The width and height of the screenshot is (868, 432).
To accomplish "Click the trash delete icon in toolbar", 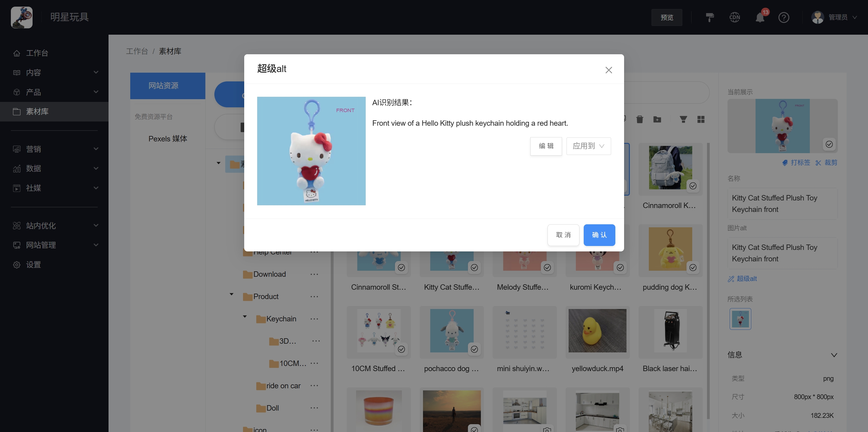I will click(639, 119).
